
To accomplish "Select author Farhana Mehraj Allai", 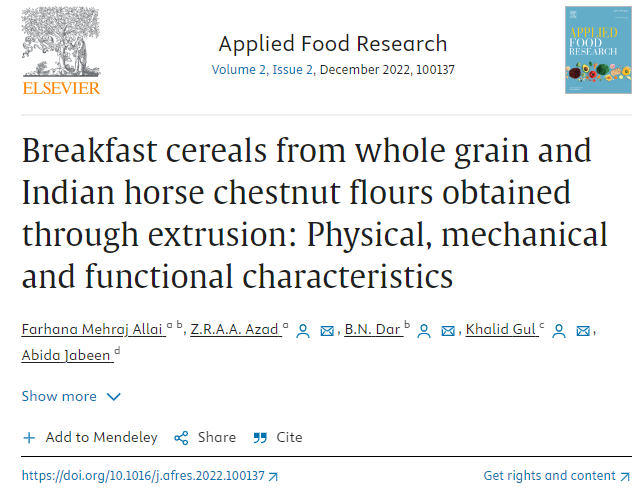I will [x=93, y=330].
